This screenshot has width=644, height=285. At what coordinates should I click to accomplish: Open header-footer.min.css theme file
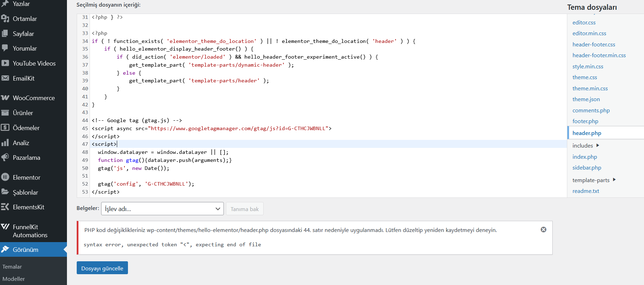click(599, 55)
